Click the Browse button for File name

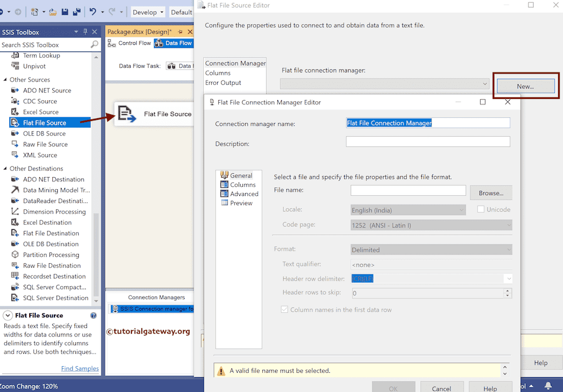490,192
